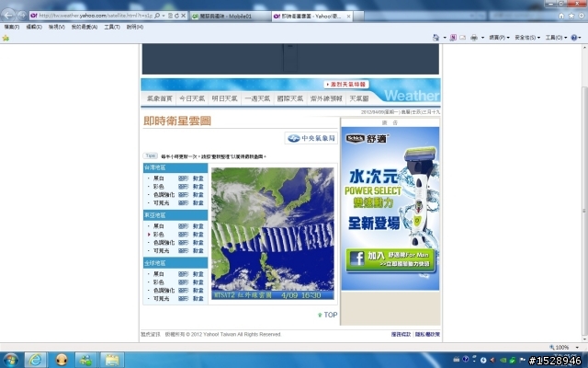The height and width of the screenshot is (368, 588).
Task: Open the Tools gear icon at top right
Action: click(582, 16)
